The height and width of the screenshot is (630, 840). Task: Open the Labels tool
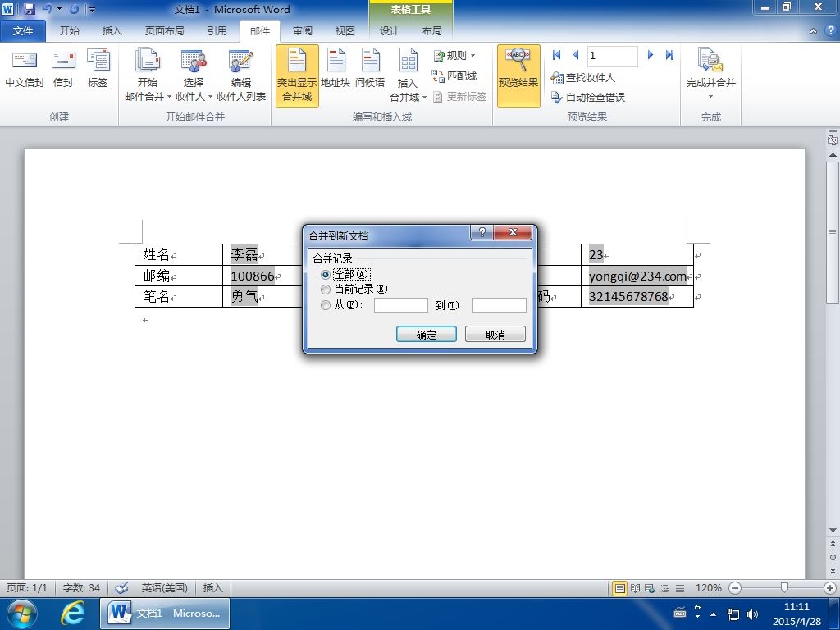click(98, 69)
